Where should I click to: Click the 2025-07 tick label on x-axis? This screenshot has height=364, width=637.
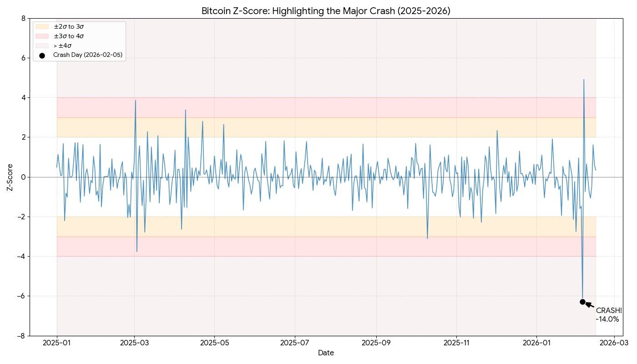295,342
